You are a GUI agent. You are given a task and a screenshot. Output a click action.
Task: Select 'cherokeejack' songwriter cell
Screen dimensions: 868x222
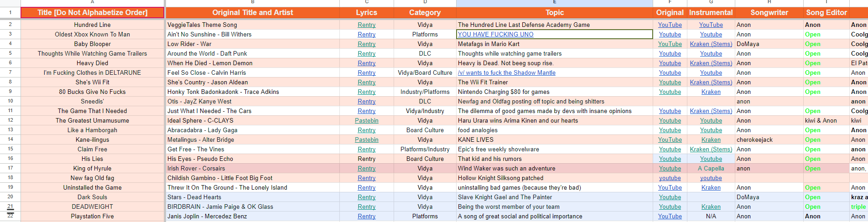coord(769,140)
